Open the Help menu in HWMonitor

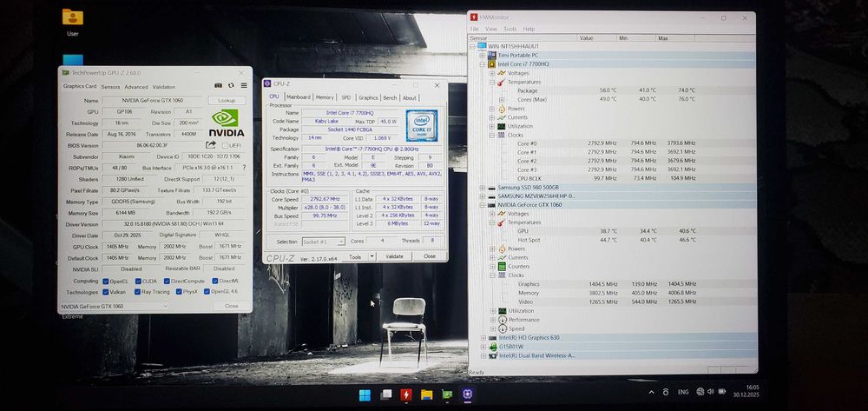click(529, 29)
